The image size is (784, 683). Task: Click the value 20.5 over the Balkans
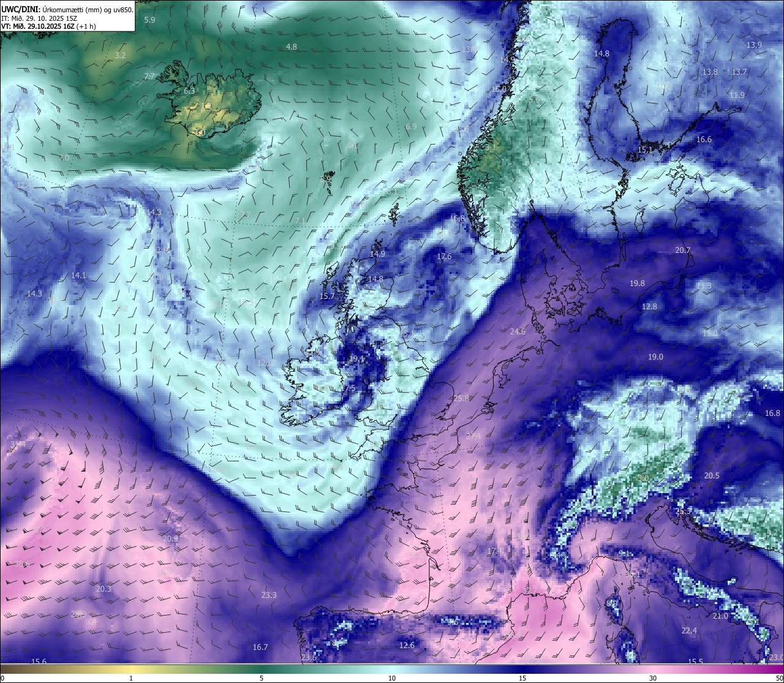click(x=712, y=476)
